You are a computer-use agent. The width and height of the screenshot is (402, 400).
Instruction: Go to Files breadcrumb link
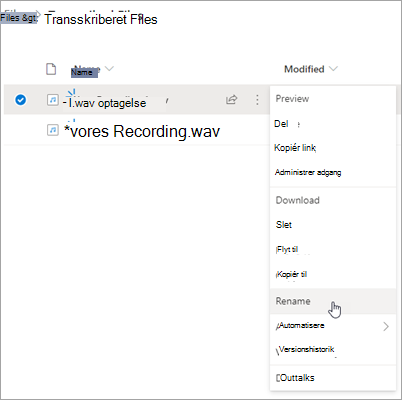pos(18,18)
